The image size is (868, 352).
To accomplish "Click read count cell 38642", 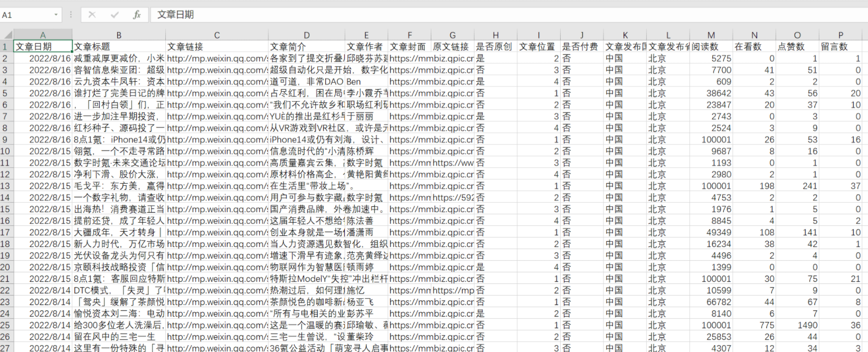I will click(x=711, y=93).
